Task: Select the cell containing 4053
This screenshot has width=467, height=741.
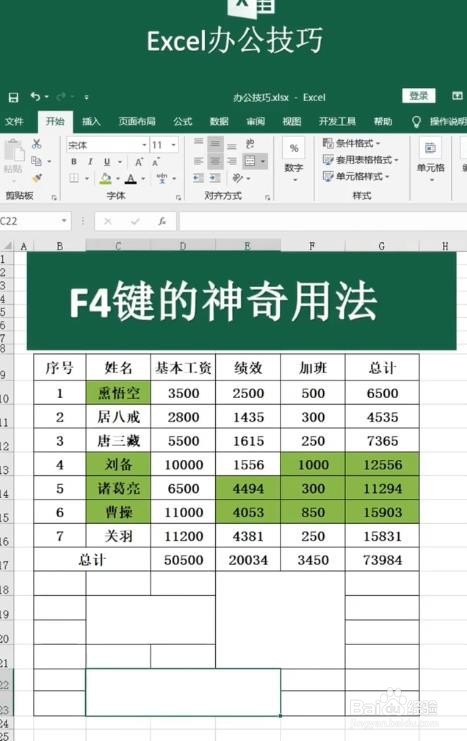Action: [248, 512]
